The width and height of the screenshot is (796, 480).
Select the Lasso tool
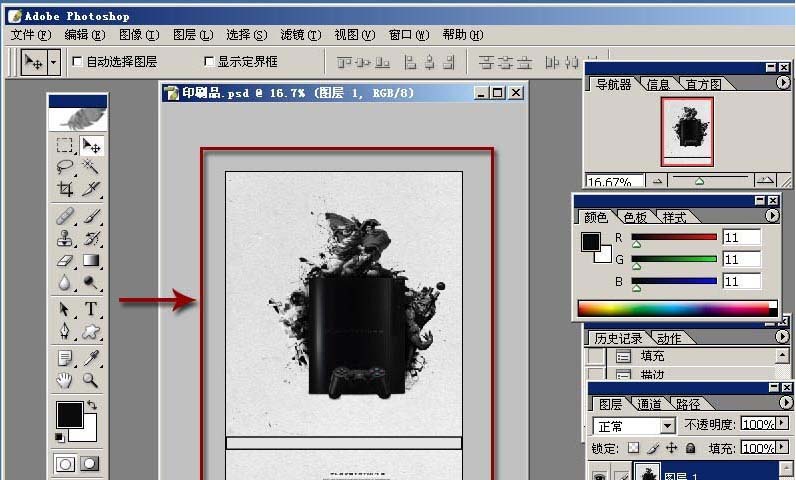click(x=64, y=167)
